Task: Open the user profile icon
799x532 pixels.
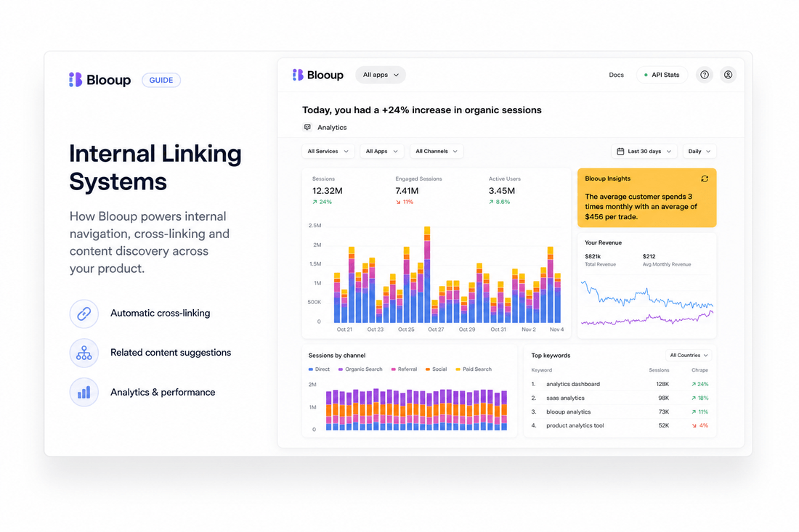Action: coord(728,75)
